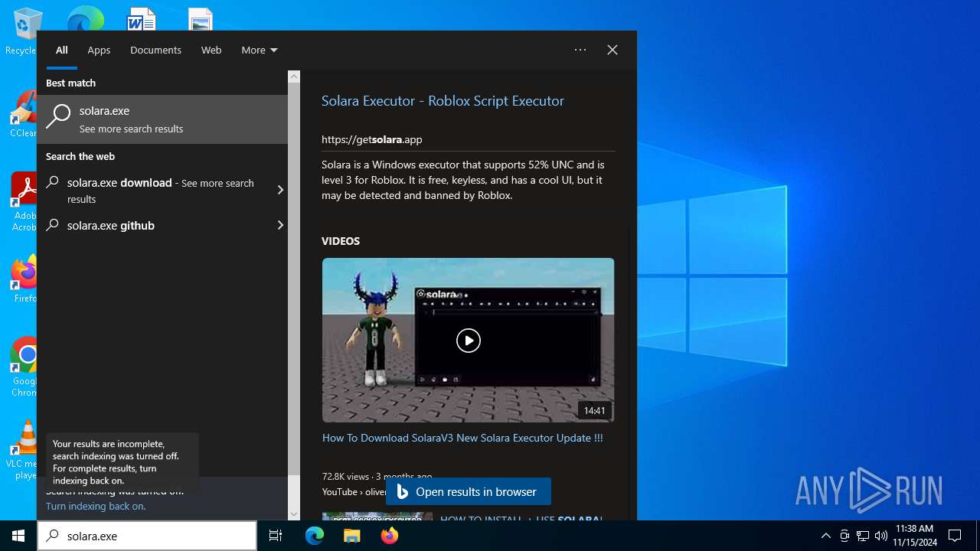Click the Solara description paragraph text
The width and height of the screenshot is (980, 551).
pyautogui.click(x=463, y=180)
